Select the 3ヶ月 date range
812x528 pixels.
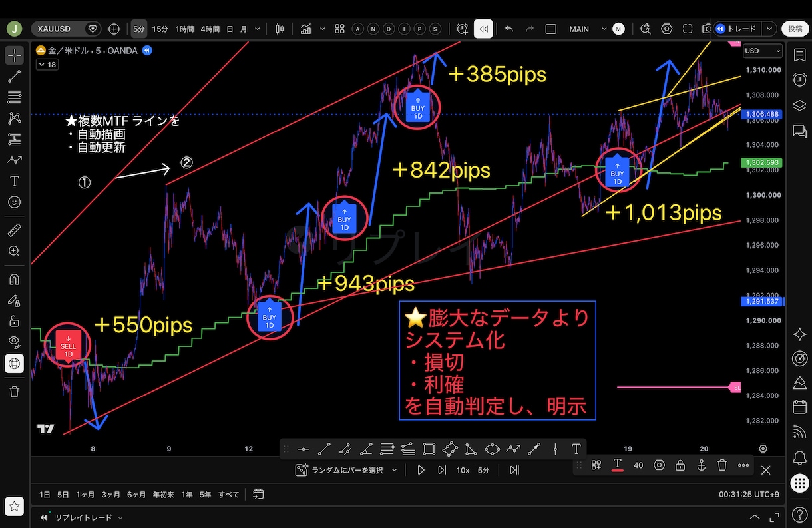pyautogui.click(x=110, y=495)
